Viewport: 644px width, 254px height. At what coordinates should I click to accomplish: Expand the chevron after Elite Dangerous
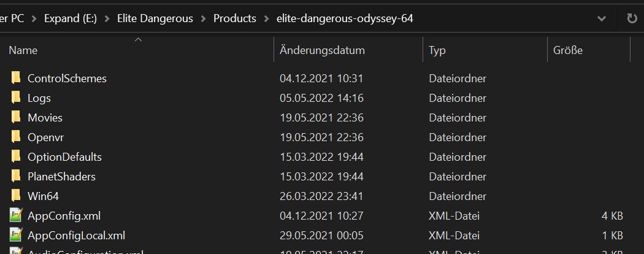[x=203, y=18]
